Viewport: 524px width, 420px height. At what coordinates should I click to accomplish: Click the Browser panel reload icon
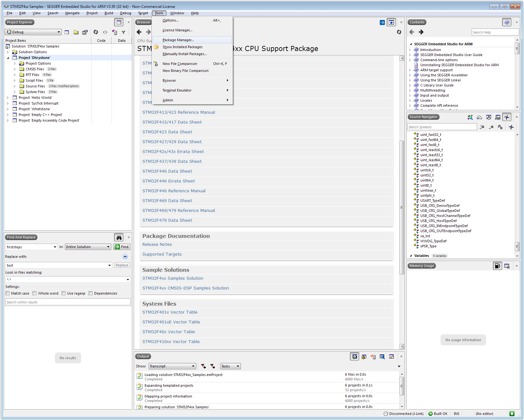[x=399, y=32]
